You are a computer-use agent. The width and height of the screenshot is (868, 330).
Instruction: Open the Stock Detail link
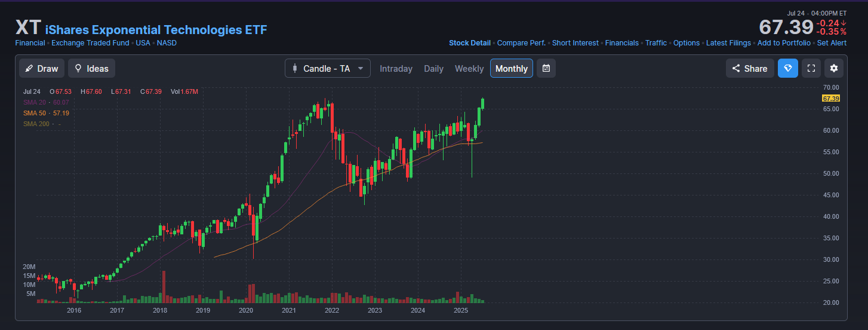tap(470, 43)
